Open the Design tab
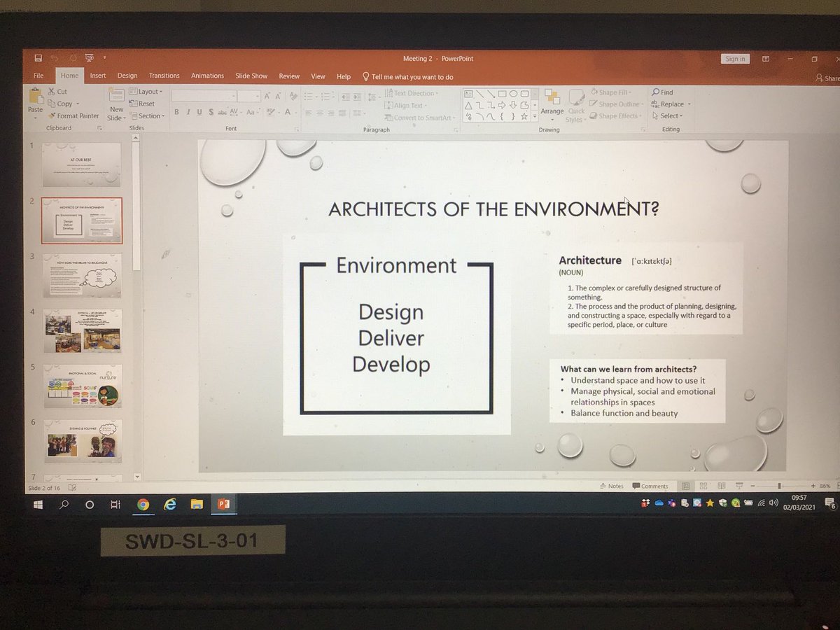This screenshot has width=840, height=630. [x=127, y=76]
